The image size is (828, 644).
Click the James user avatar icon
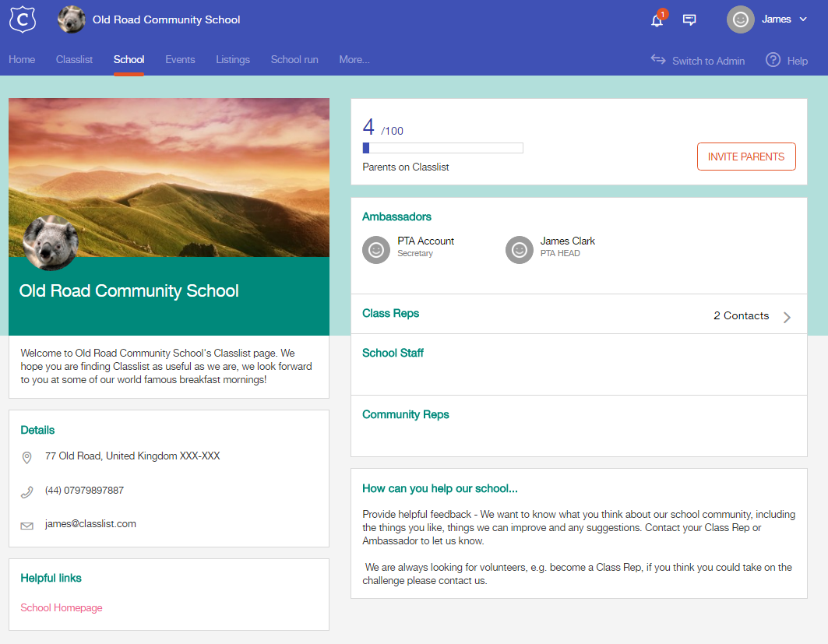point(740,19)
